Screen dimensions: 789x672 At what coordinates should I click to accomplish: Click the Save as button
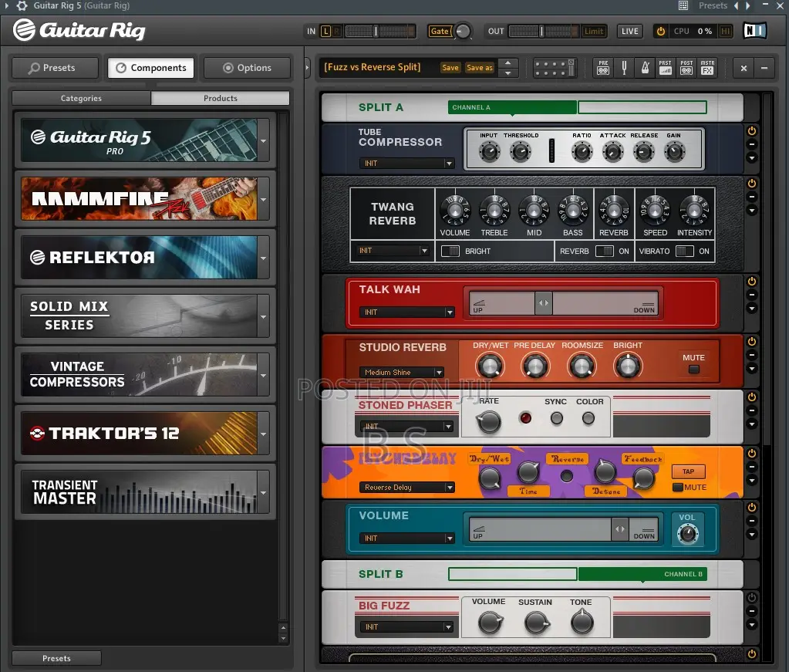click(x=480, y=67)
